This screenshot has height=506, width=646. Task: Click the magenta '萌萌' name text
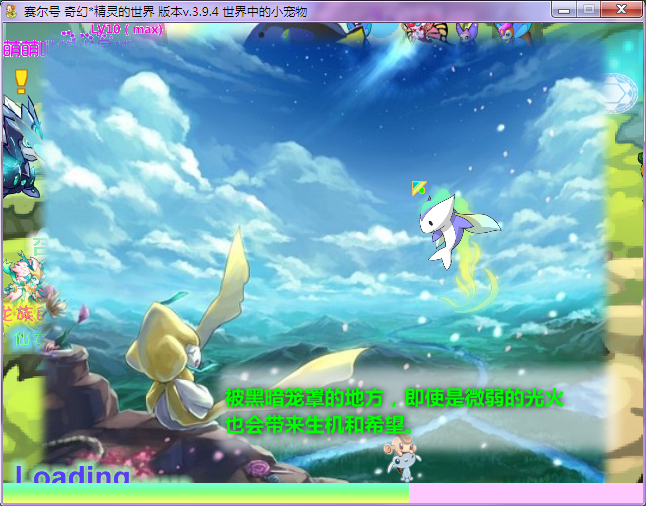click(x=23, y=49)
